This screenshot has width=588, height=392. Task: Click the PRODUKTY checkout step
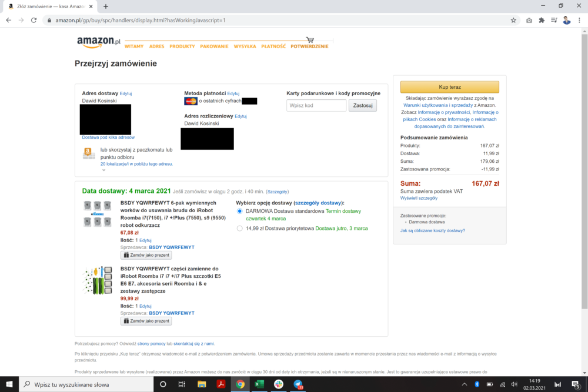(x=182, y=46)
